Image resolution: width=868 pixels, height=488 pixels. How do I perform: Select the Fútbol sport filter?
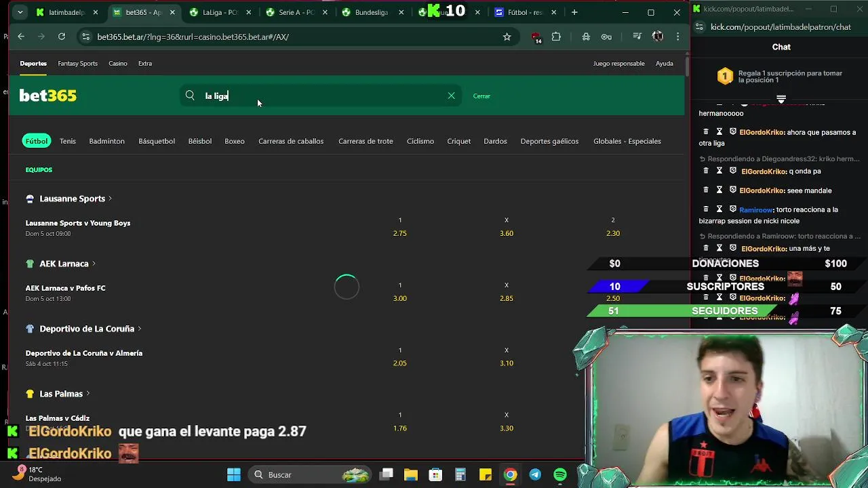tap(37, 141)
